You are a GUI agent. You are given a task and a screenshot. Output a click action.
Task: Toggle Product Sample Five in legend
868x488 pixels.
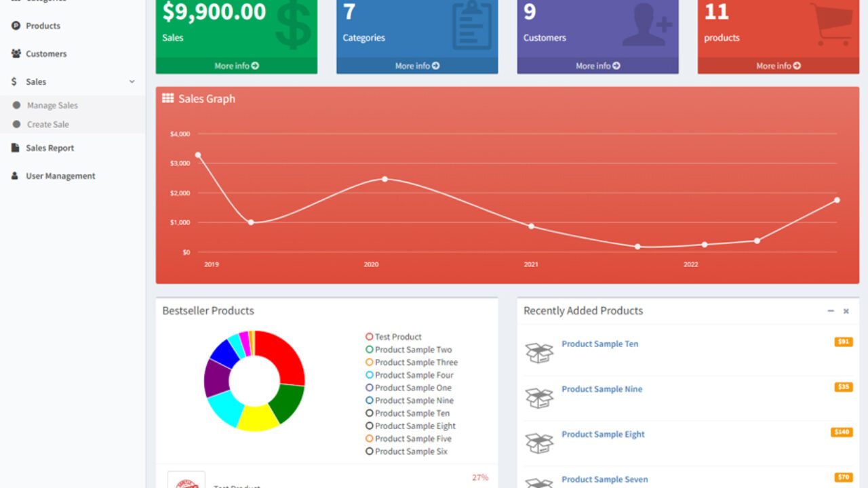pyautogui.click(x=409, y=439)
